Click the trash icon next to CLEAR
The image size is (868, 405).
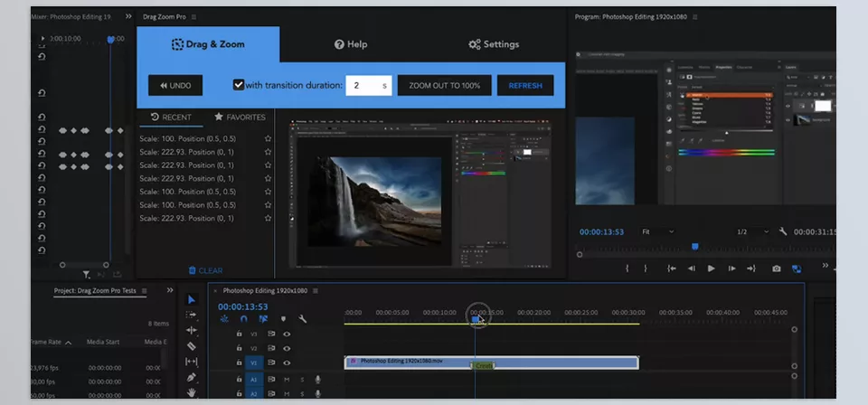192,270
